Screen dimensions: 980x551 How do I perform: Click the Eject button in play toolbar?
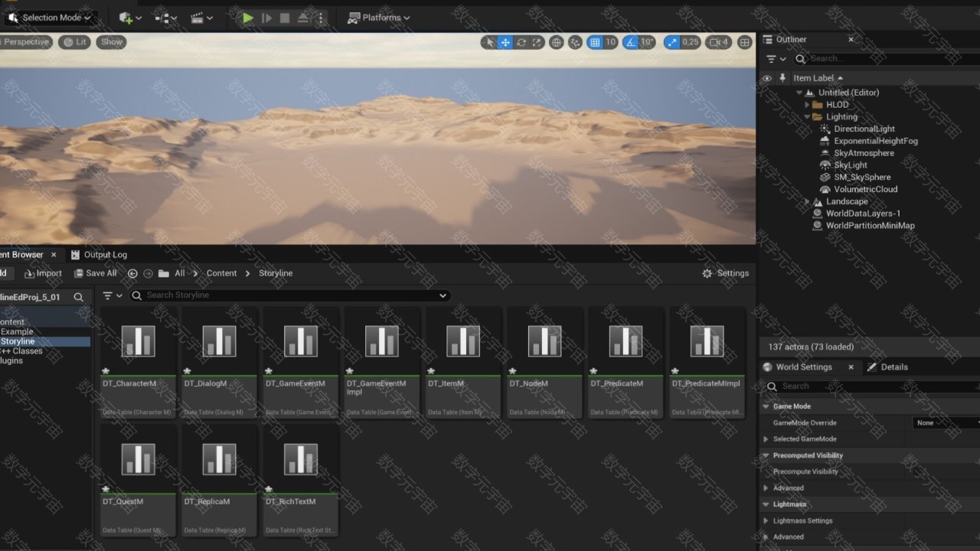303,18
